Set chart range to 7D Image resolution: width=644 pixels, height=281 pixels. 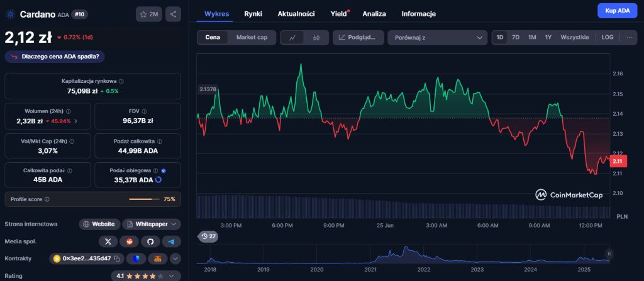(516, 37)
